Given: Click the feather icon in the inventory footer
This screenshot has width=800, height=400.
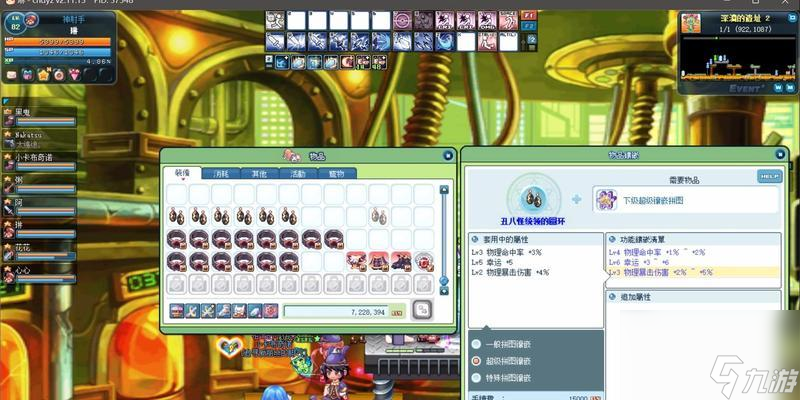Looking at the screenshot, I should point(255,310).
